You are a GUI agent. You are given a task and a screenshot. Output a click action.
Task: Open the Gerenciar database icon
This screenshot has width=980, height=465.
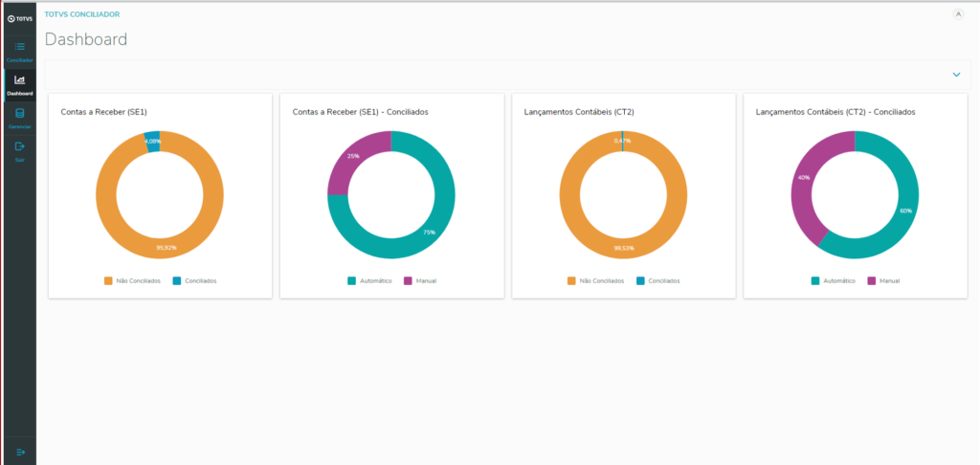pos(19,114)
